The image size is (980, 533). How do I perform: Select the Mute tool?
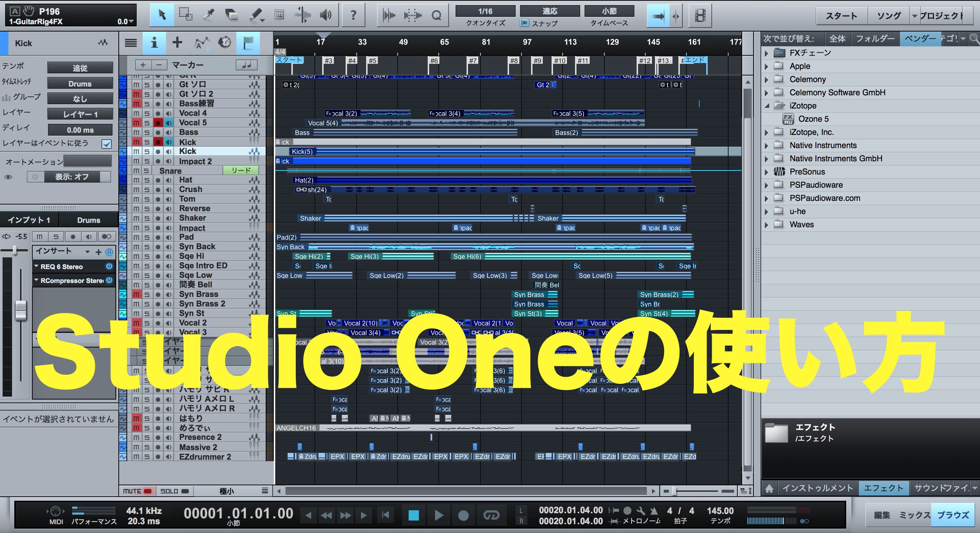click(x=279, y=15)
